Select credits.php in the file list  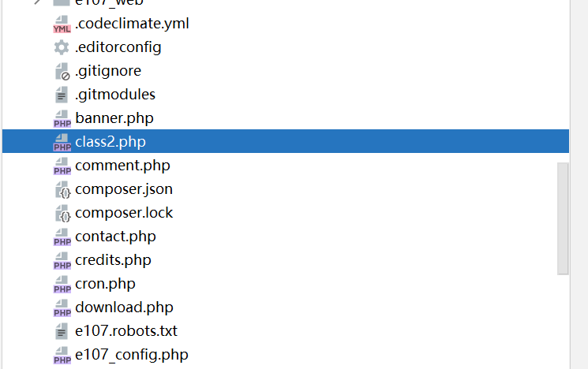click(113, 260)
